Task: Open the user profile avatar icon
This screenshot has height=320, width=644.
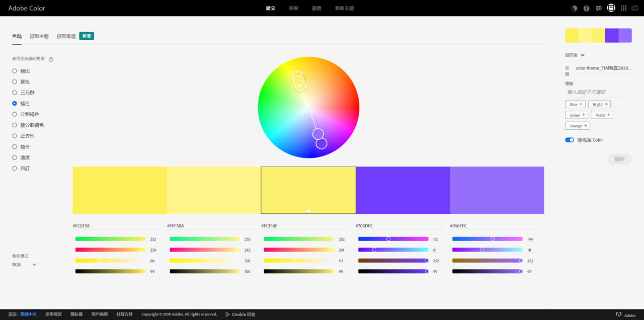Action: [611, 8]
